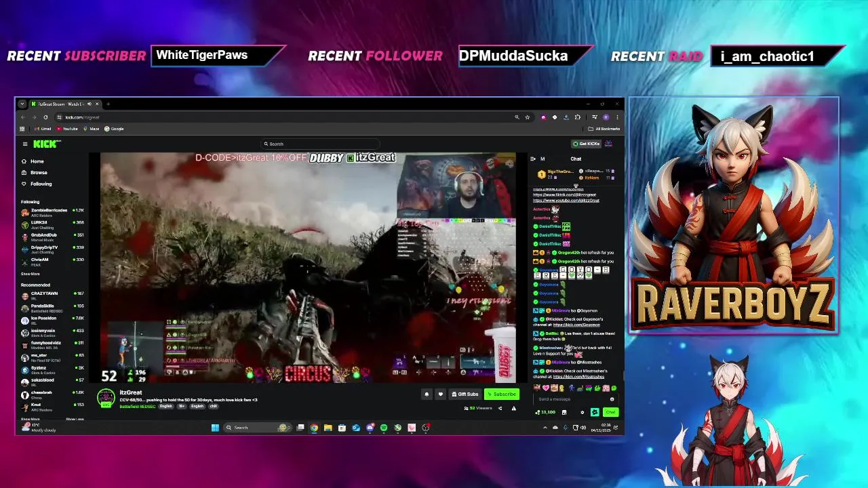Open Syztmz recommended channel

(53, 369)
